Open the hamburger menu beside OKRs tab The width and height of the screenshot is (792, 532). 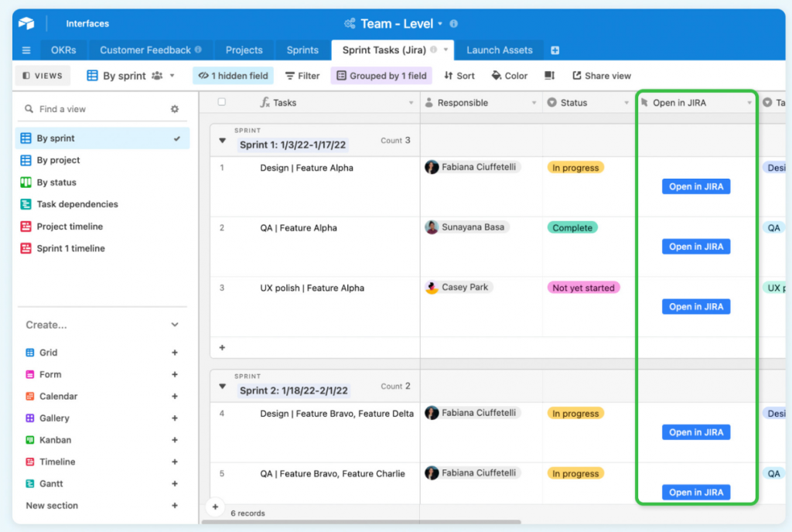[26, 50]
